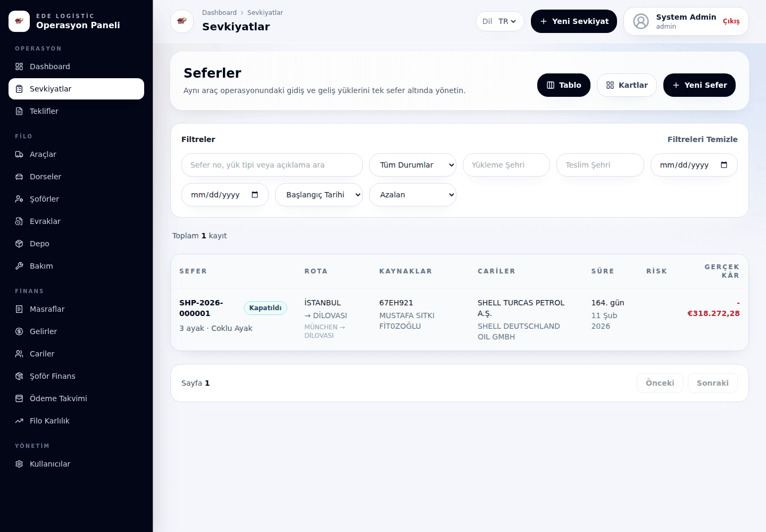Image resolution: width=766 pixels, height=532 pixels.
Task: Open the Azalan order dropdown
Action: tap(413, 195)
